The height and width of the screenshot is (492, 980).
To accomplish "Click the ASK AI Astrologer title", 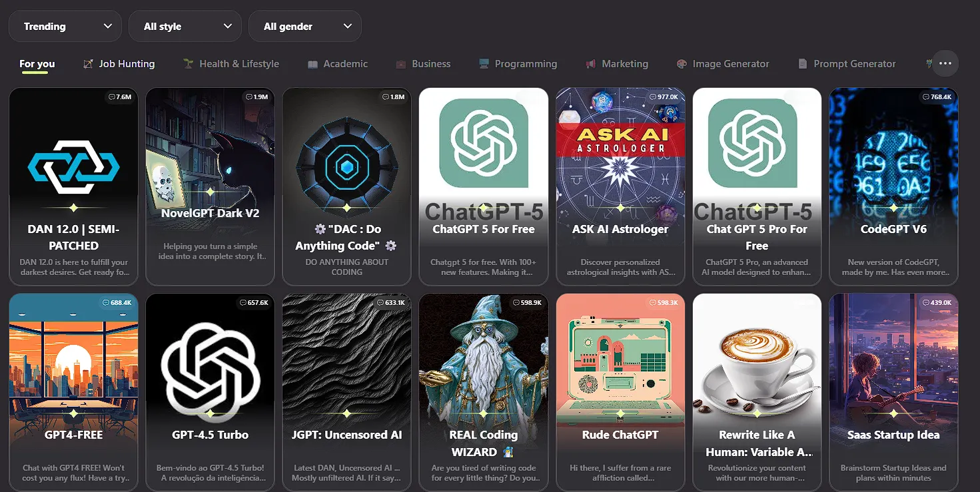I will click(x=620, y=229).
